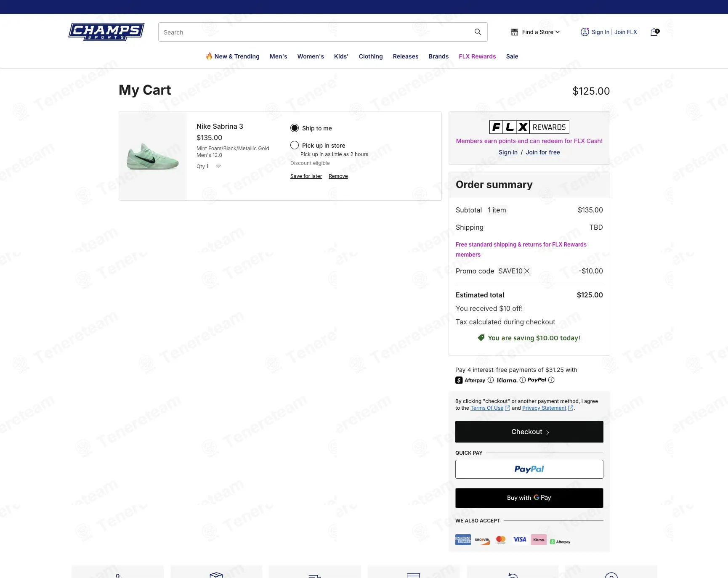
Task: Click the pink Klarna payment icon
Action: (x=539, y=540)
